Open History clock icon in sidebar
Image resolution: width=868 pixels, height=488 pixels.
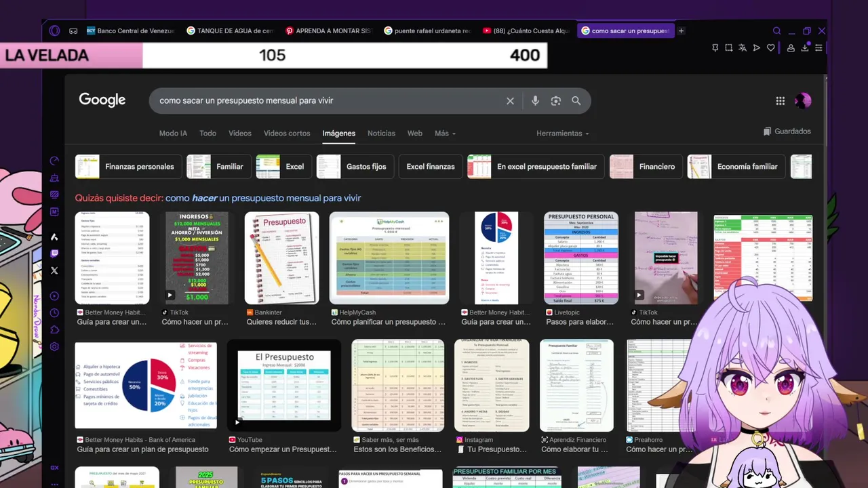tap(54, 312)
